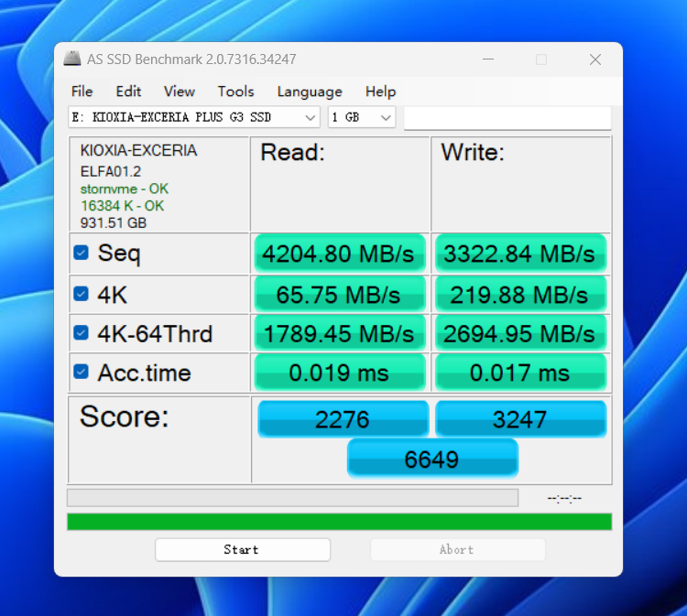Image resolution: width=687 pixels, height=616 pixels.
Task: Open the Help menu
Action: (380, 91)
